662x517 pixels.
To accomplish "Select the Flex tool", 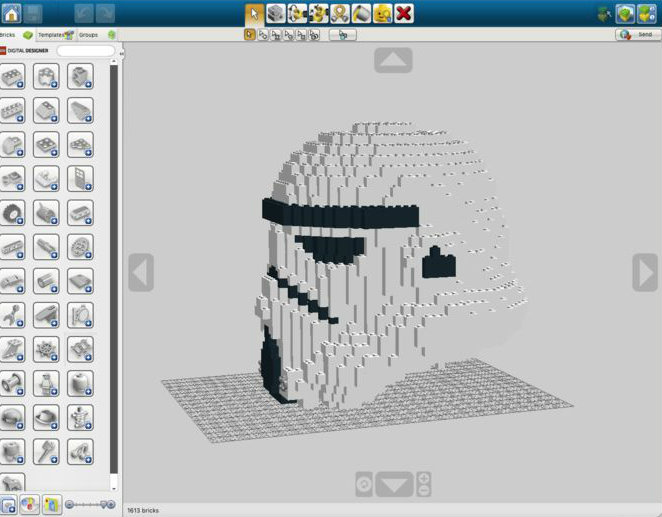I will [340, 14].
